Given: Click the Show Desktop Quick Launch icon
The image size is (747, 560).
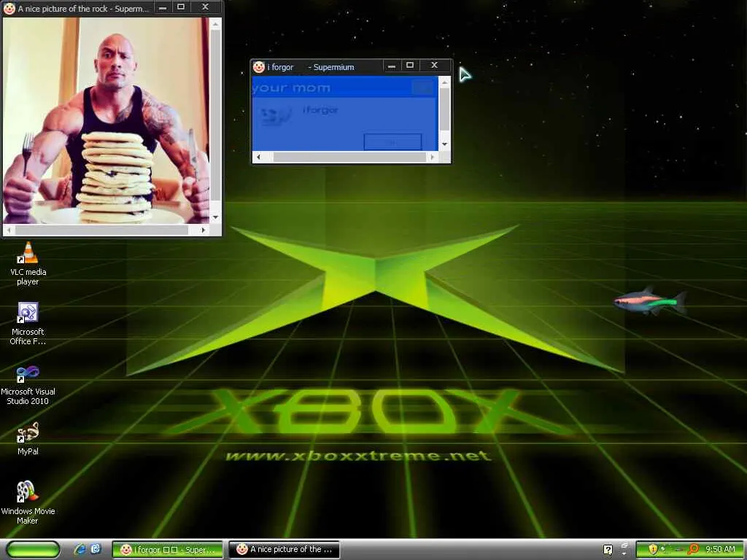Looking at the screenshot, I should (96, 549).
